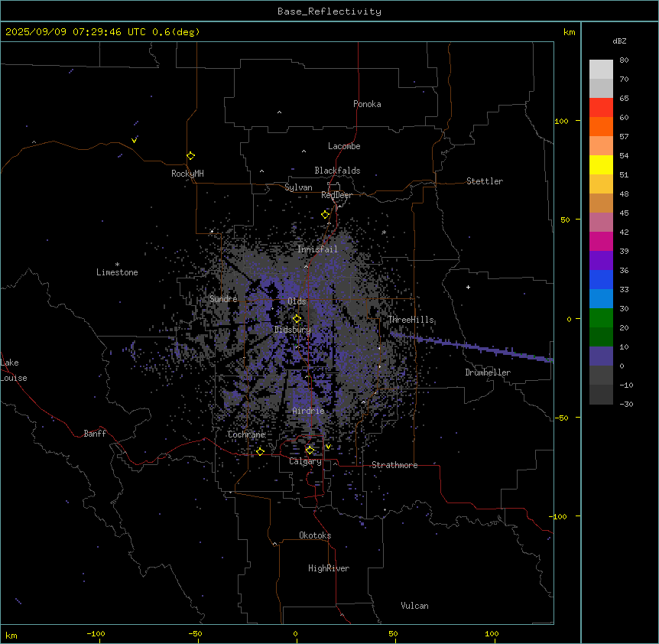Select the white plus marker north of Drumheller
Image resolution: width=659 pixels, height=644 pixels.
pos(468,287)
